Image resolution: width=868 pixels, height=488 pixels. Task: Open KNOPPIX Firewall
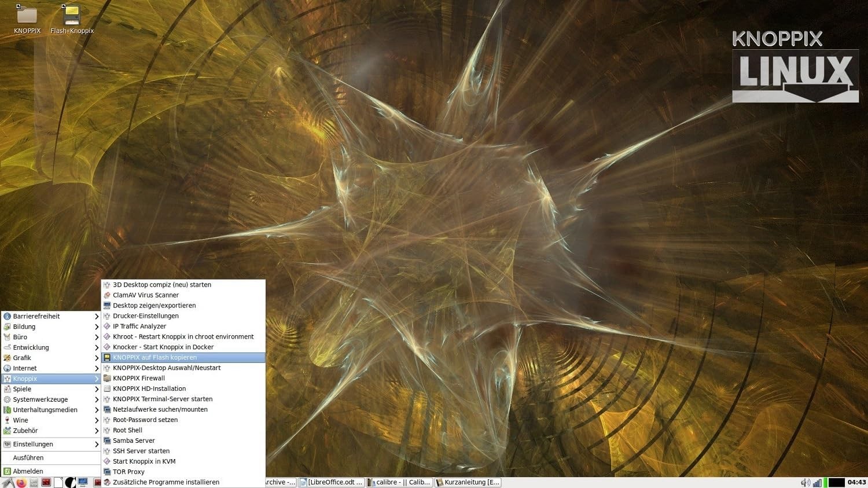[x=183, y=379]
